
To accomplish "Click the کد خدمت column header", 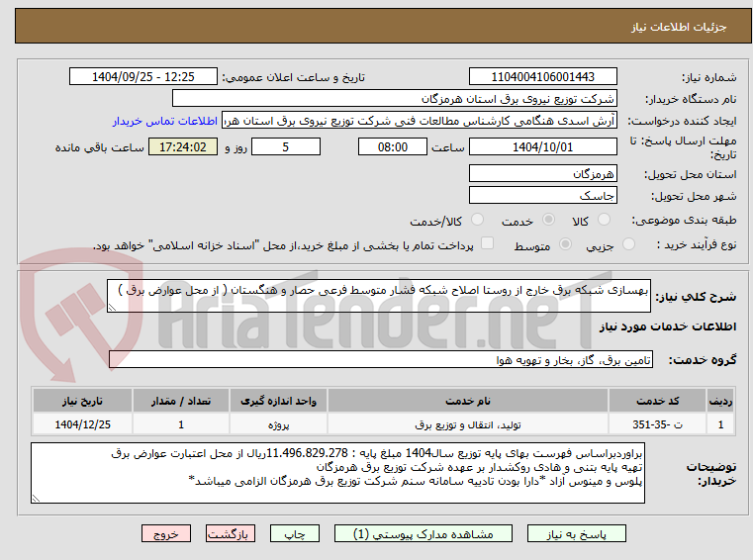I will pyautogui.click(x=657, y=401).
